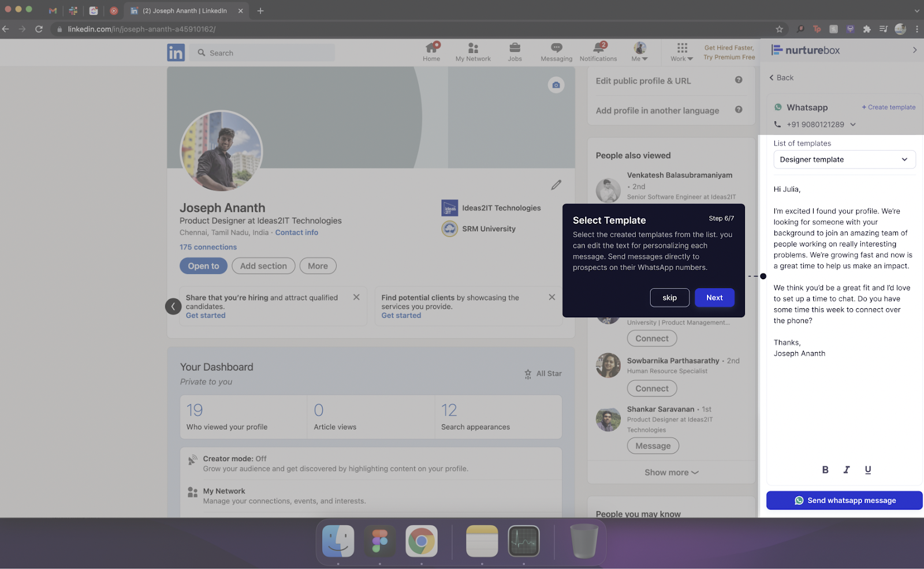The height and width of the screenshot is (569, 924).
Task: Open the SRM University link
Action: pyautogui.click(x=479, y=229)
